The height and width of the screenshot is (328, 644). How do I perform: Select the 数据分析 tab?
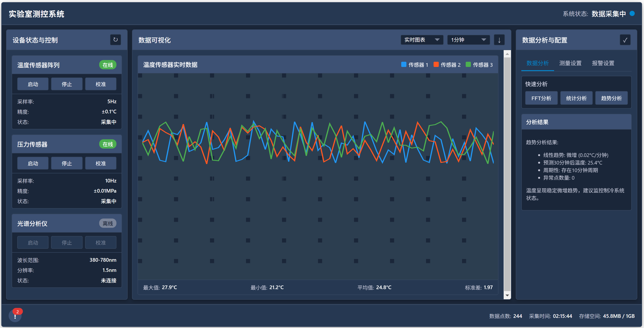tap(537, 63)
